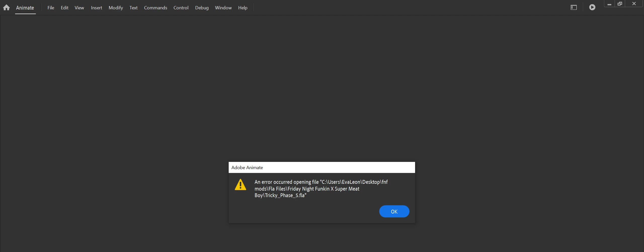Open the Text menu
Image resolution: width=644 pixels, height=252 pixels.
pos(134,8)
